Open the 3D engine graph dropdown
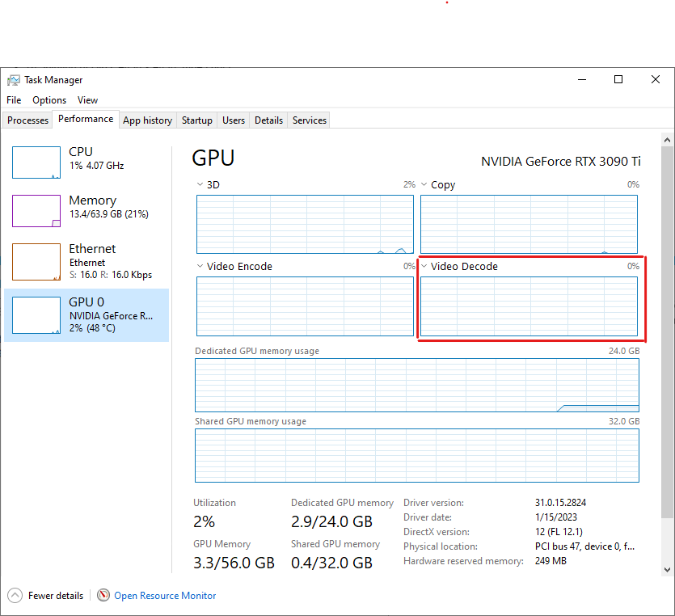This screenshot has width=675, height=616. click(200, 184)
